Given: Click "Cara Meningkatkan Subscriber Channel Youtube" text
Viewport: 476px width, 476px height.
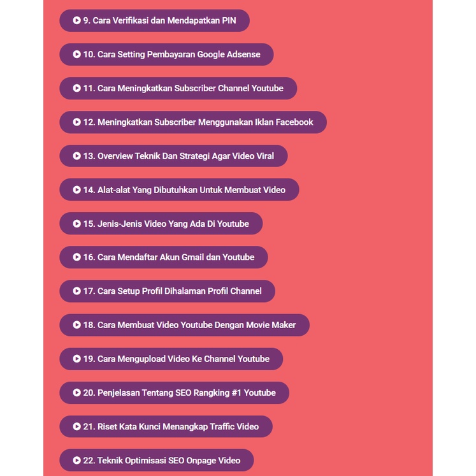Looking at the screenshot, I should pyautogui.click(x=191, y=89).
